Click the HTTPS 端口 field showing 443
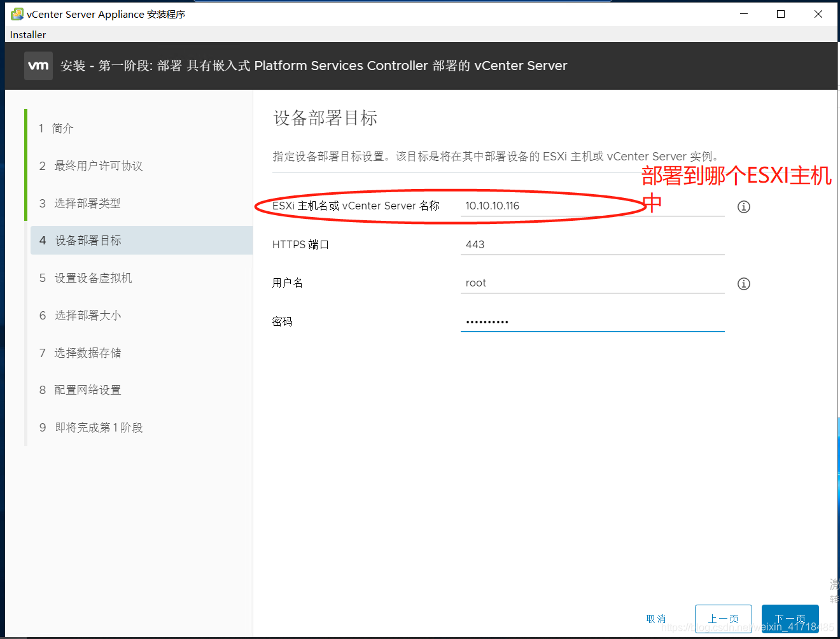The width and height of the screenshot is (840, 639). coord(592,244)
